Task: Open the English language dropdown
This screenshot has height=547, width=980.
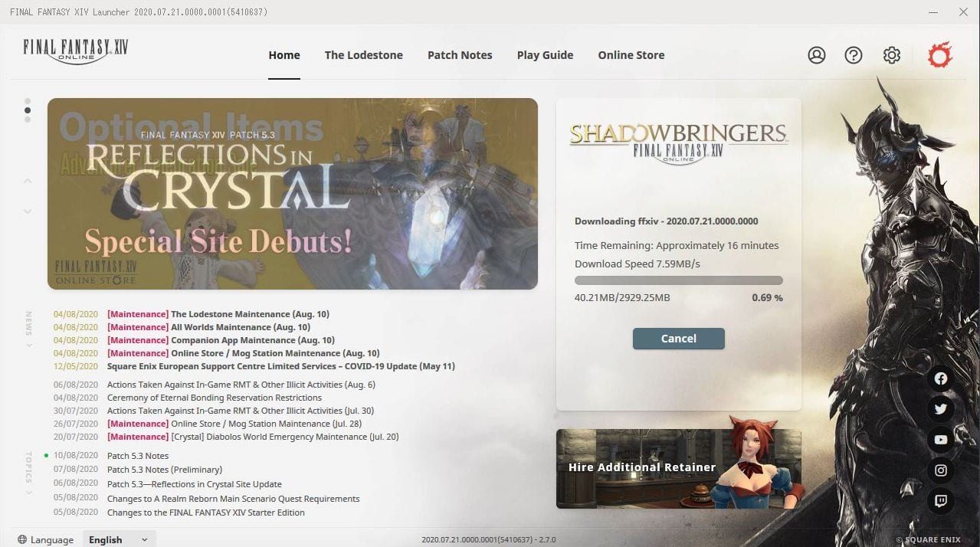Action: [120, 539]
